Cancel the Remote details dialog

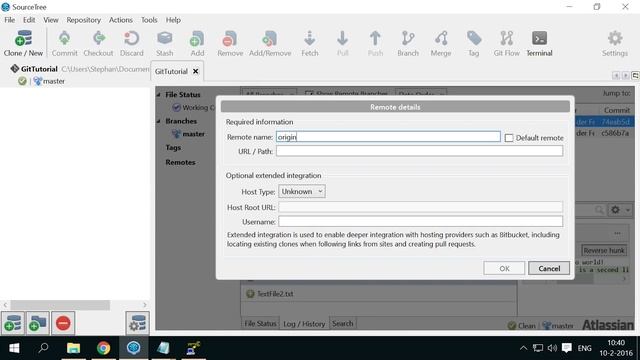[549, 269]
